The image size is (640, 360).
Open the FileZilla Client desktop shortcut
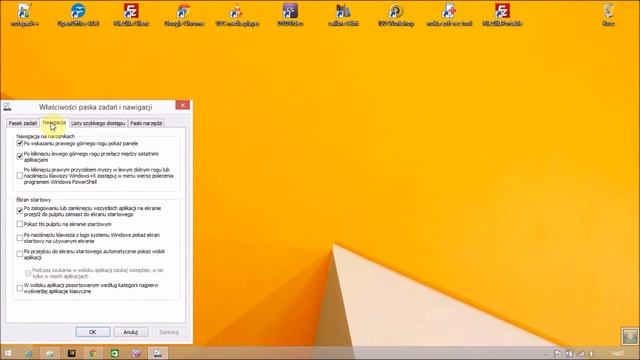(131, 15)
